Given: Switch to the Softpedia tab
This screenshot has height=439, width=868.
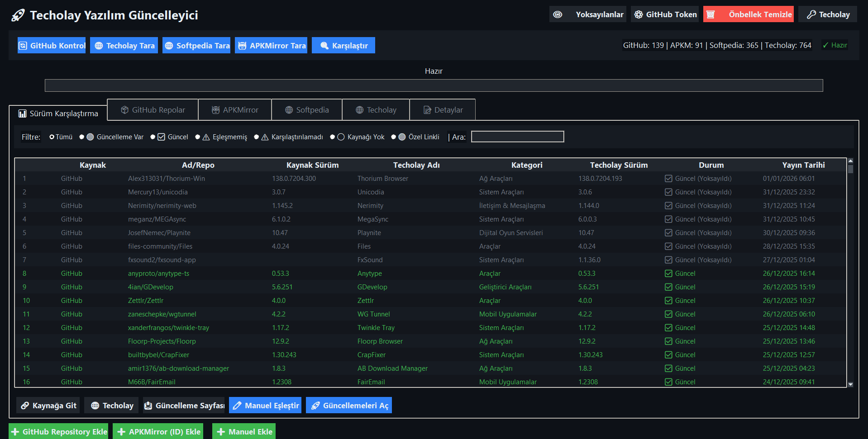Looking at the screenshot, I should [307, 110].
